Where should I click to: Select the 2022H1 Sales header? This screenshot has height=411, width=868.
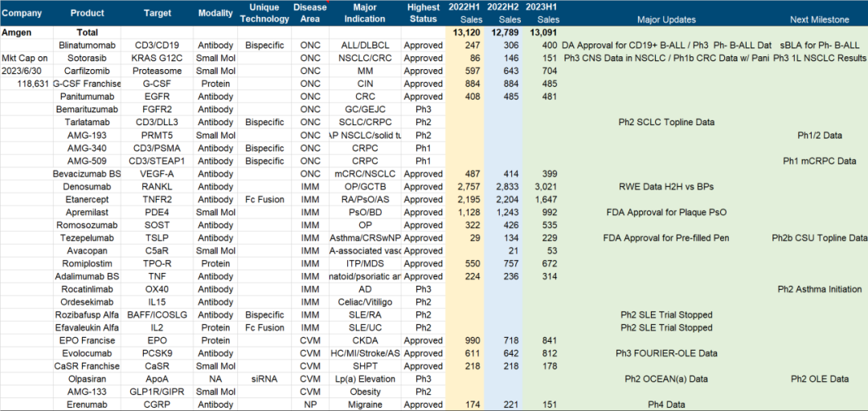(465, 13)
